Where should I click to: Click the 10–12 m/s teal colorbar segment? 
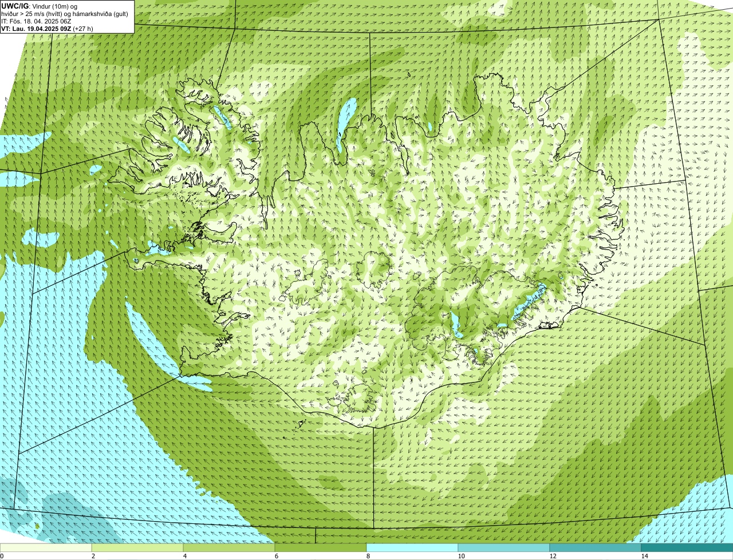click(504, 548)
